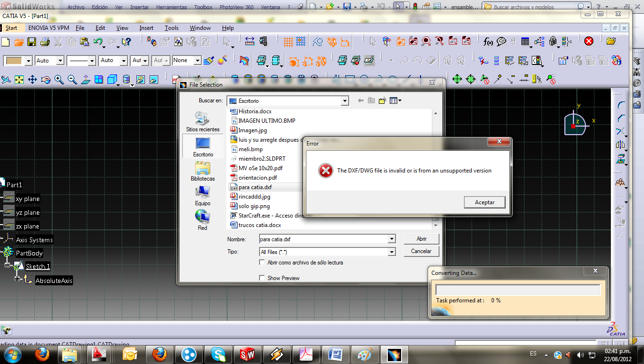This screenshot has height=364, width=644.
Task: Open the Tipo 'All Files' dropdown
Action: 392,252
